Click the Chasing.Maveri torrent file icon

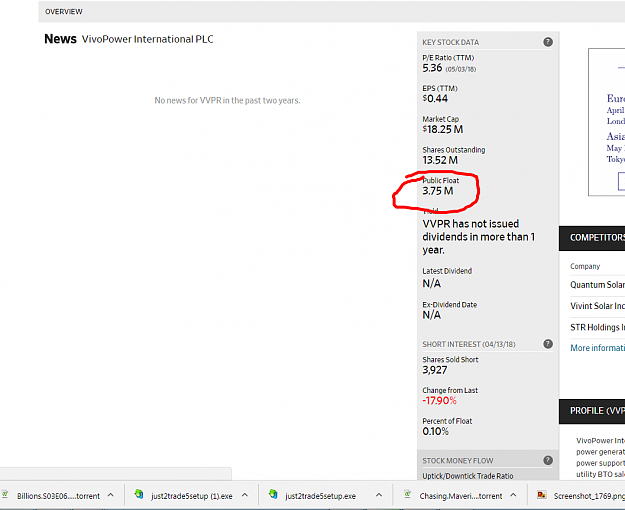coord(407,494)
